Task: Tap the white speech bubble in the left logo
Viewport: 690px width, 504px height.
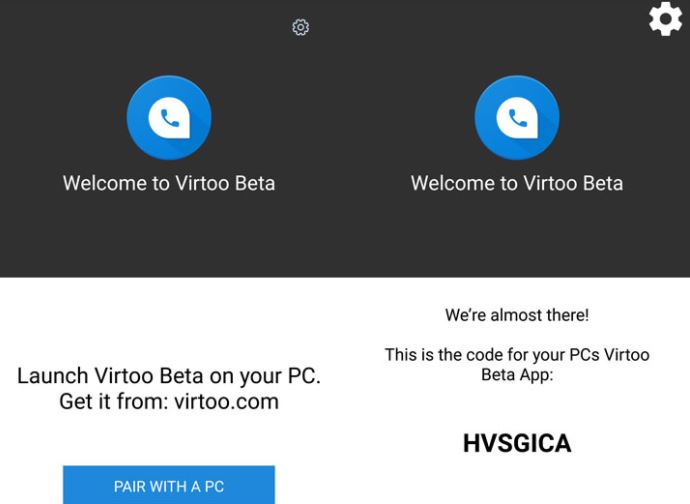Action: [x=169, y=118]
